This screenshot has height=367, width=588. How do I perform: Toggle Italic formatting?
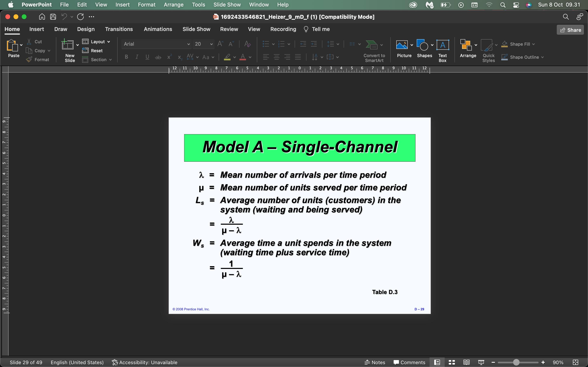137,57
